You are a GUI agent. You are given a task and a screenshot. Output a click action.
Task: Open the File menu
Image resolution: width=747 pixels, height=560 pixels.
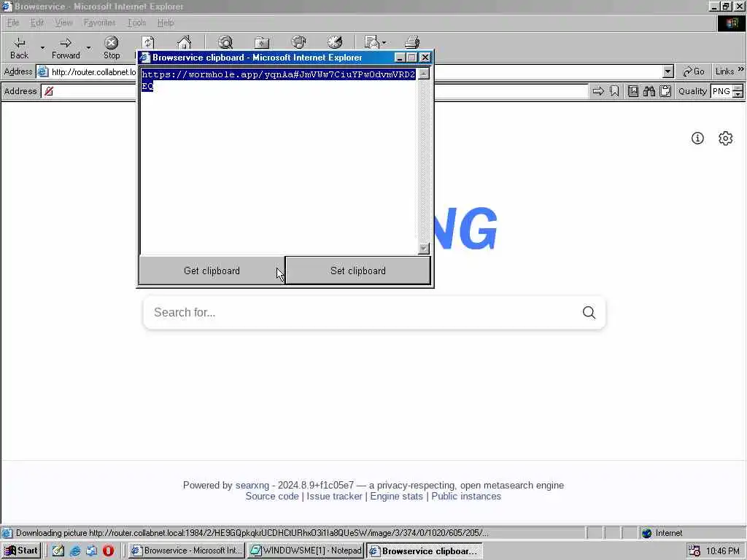(x=13, y=23)
